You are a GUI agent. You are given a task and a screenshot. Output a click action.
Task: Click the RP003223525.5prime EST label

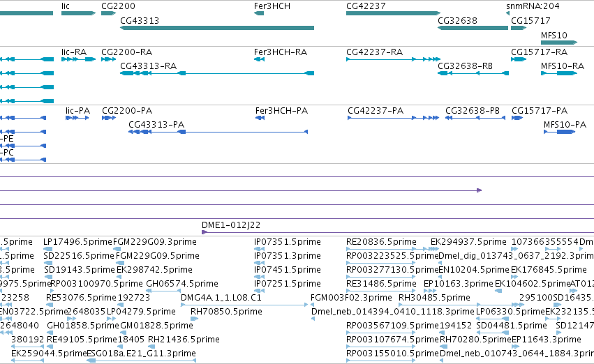coord(392,256)
